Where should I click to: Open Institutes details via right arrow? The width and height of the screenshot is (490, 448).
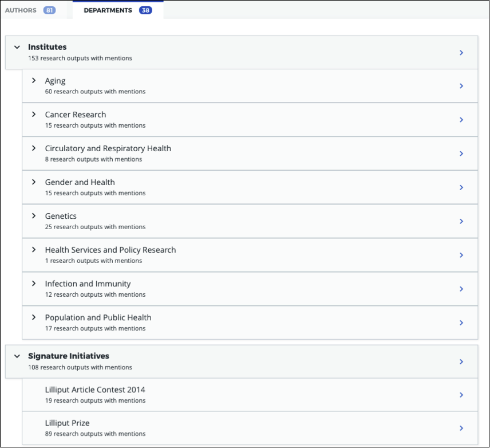coord(461,53)
